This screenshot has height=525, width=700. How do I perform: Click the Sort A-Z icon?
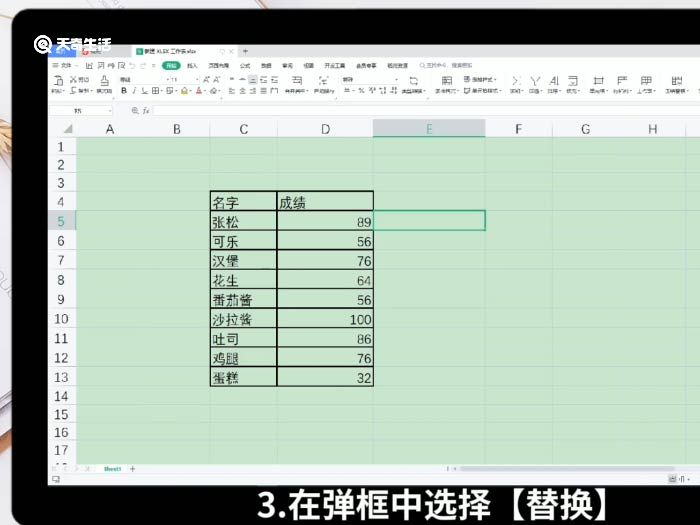click(x=554, y=81)
